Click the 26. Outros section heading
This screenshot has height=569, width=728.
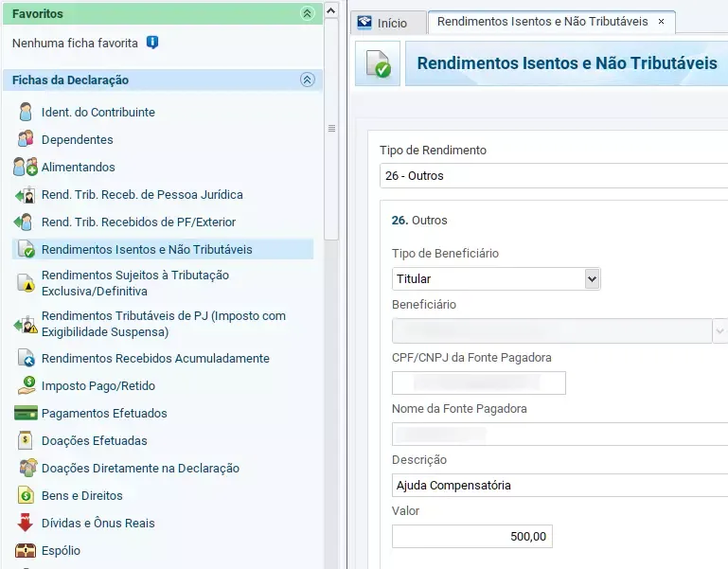tap(419, 221)
